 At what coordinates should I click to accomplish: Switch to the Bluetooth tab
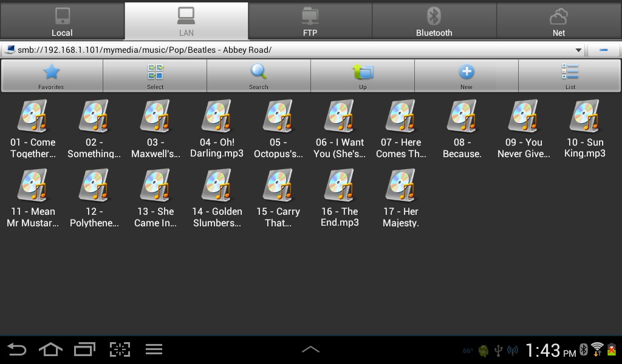point(434,21)
